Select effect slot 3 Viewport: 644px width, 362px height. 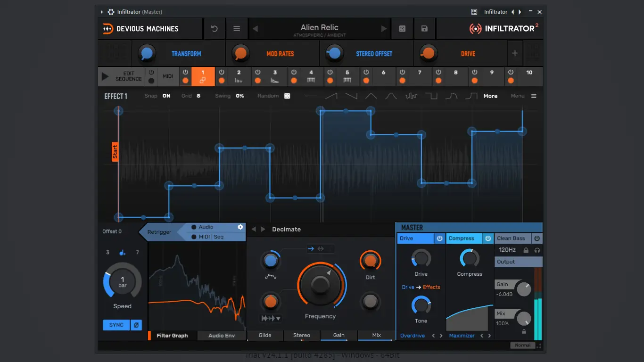(x=275, y=76)
